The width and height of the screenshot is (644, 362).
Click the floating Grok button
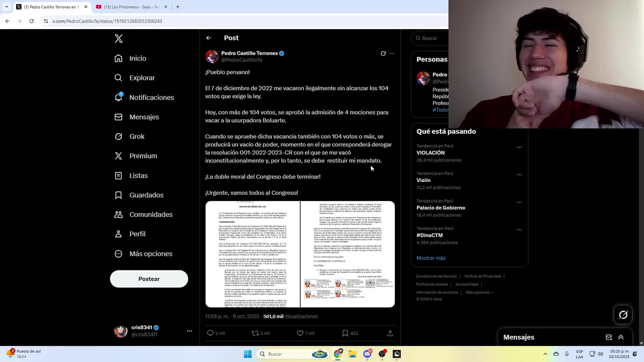[x=623, y=315]
